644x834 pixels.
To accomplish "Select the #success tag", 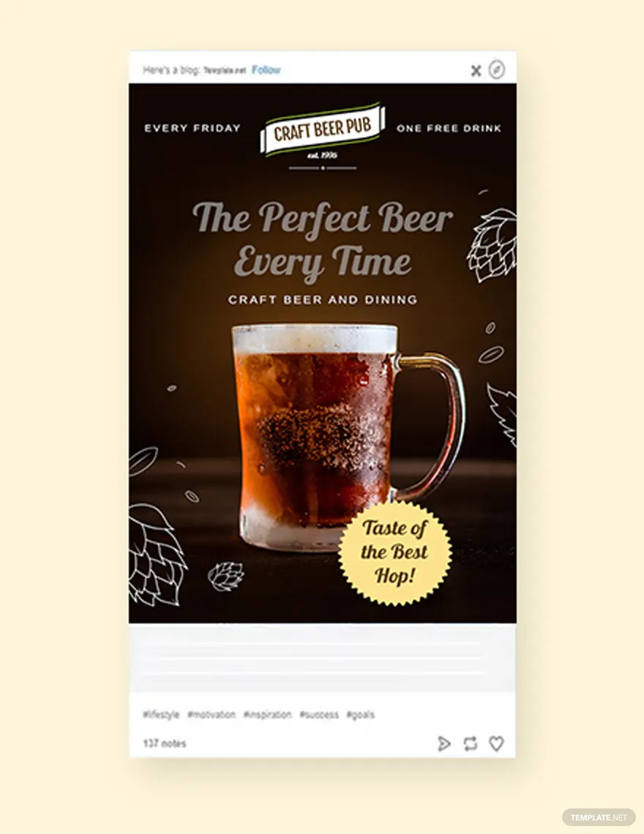I will 319,714.
